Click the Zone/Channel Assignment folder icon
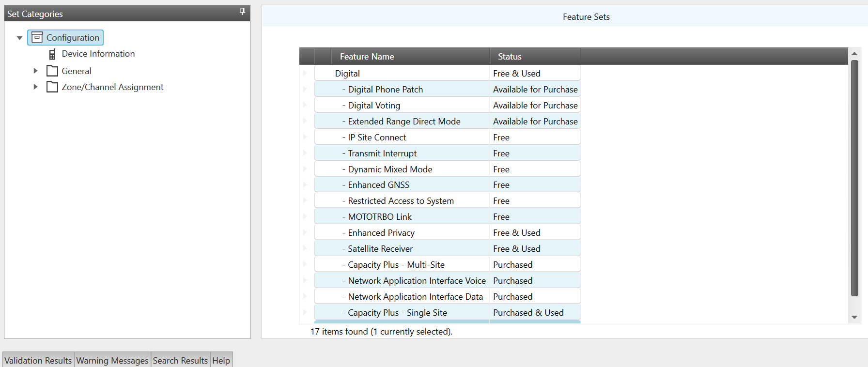 click(x=52, y=87)
